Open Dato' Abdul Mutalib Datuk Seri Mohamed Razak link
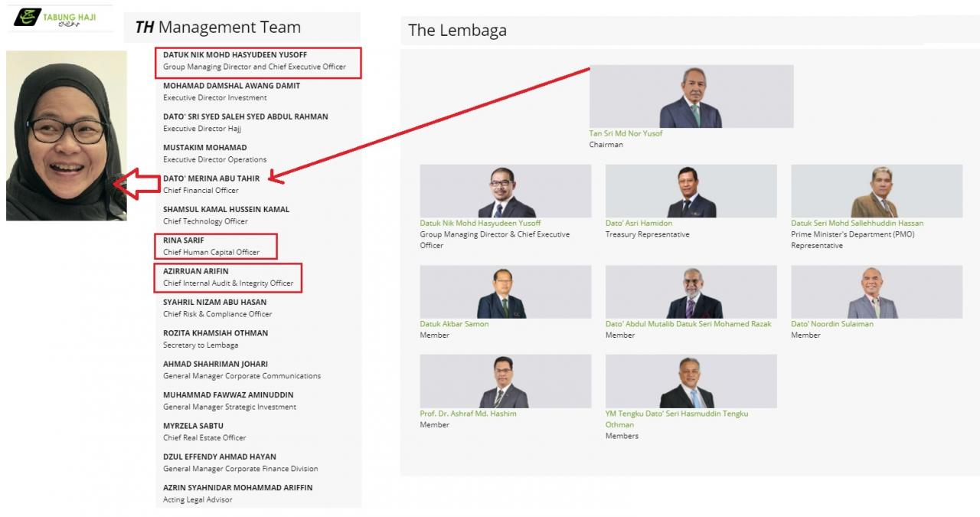The width and height of the screenshot is (980, 517). 688,324
